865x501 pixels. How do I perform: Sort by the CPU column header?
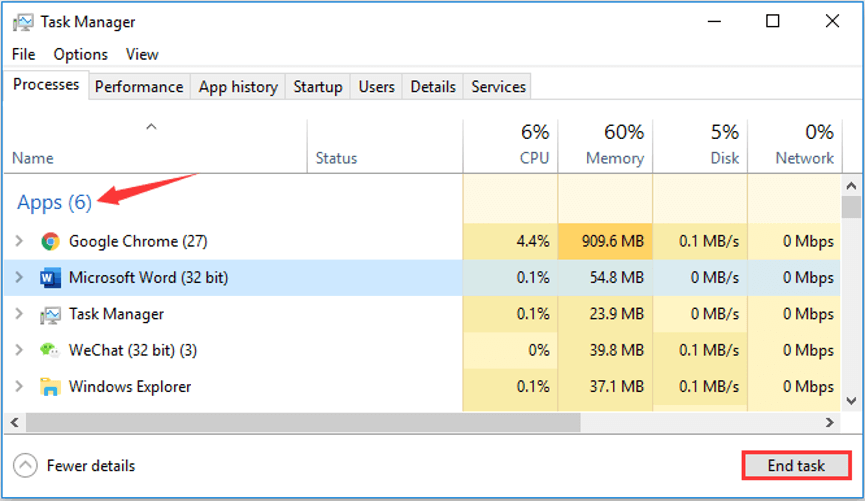[x=511, y=146]
